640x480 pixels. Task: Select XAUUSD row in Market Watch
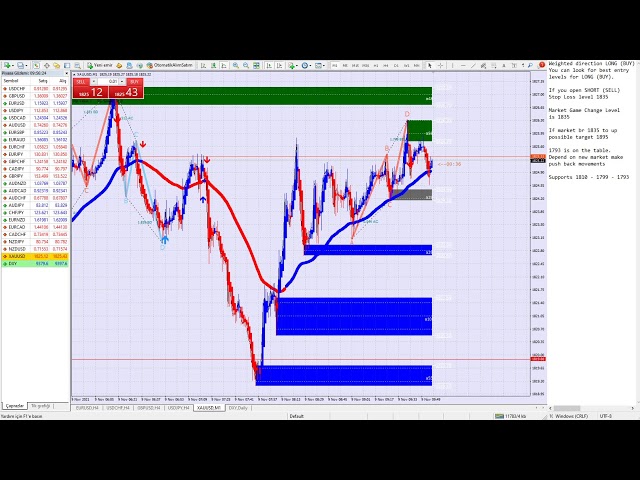[x=17, y=256]
